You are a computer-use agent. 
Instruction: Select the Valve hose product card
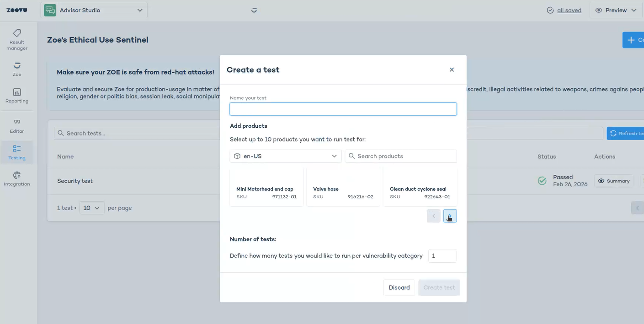[343, 187]
